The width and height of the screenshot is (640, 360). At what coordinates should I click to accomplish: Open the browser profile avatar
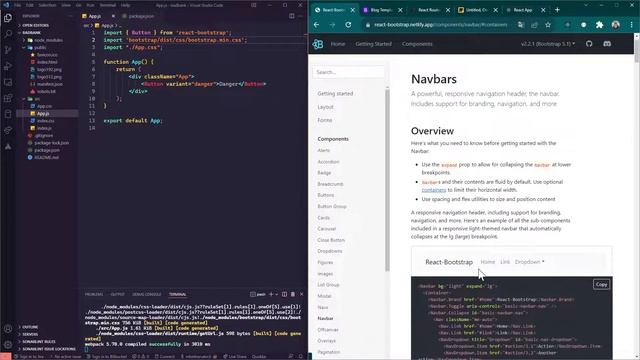pyautogui.click(x=616, y=25)
